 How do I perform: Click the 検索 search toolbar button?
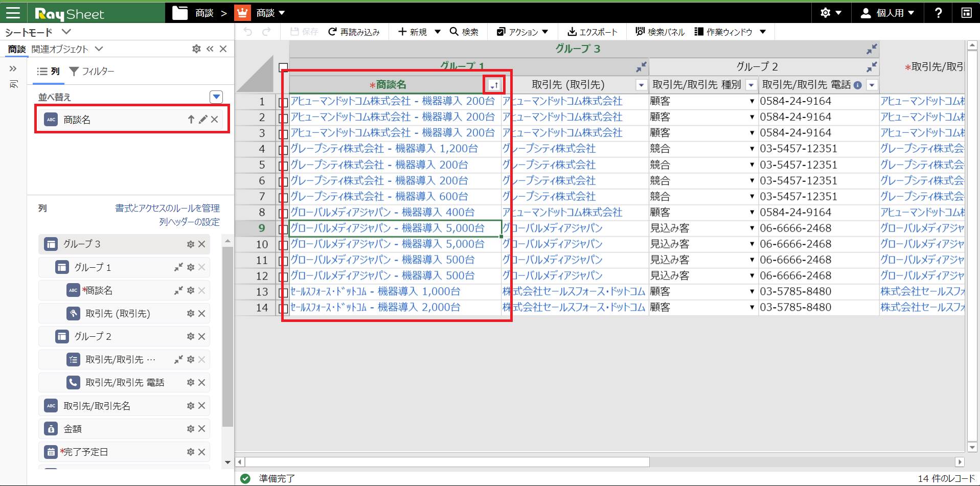point(464,32)
